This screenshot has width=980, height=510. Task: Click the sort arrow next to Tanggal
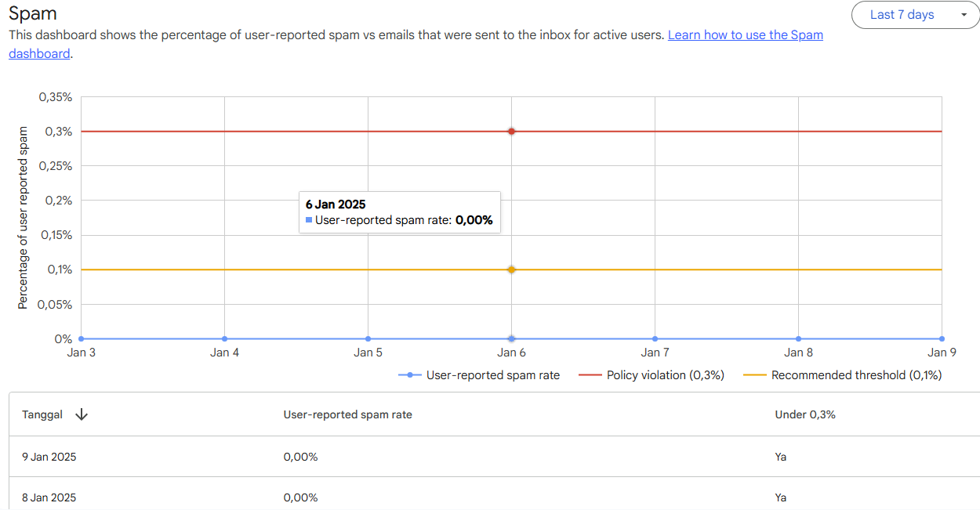point(81,414)
